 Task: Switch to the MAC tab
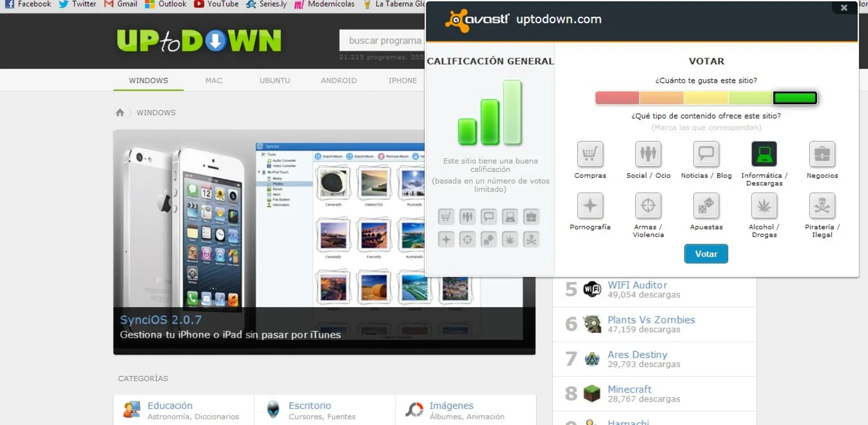tap(214, 80)
